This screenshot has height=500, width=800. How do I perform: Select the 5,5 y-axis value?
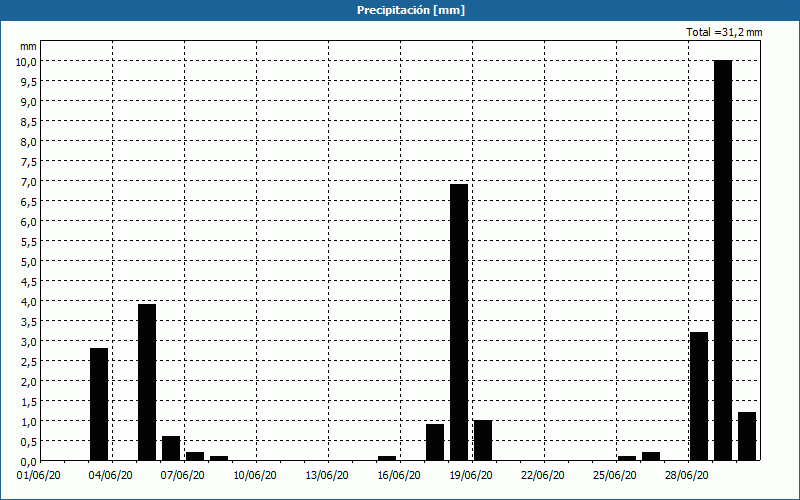point(29,241)
